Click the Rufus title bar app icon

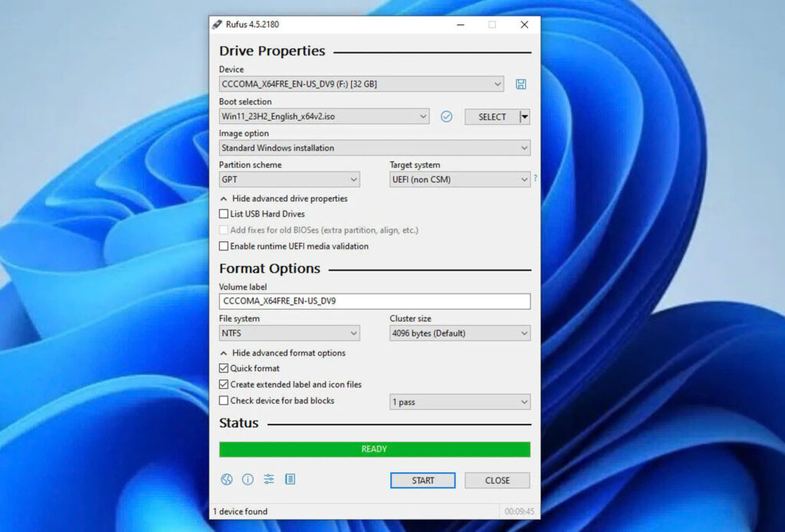point(217,25)
